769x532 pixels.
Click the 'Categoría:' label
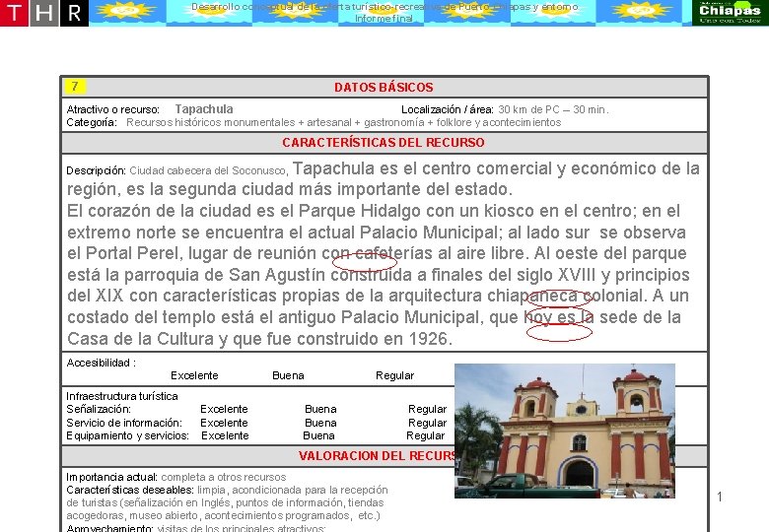92,122
